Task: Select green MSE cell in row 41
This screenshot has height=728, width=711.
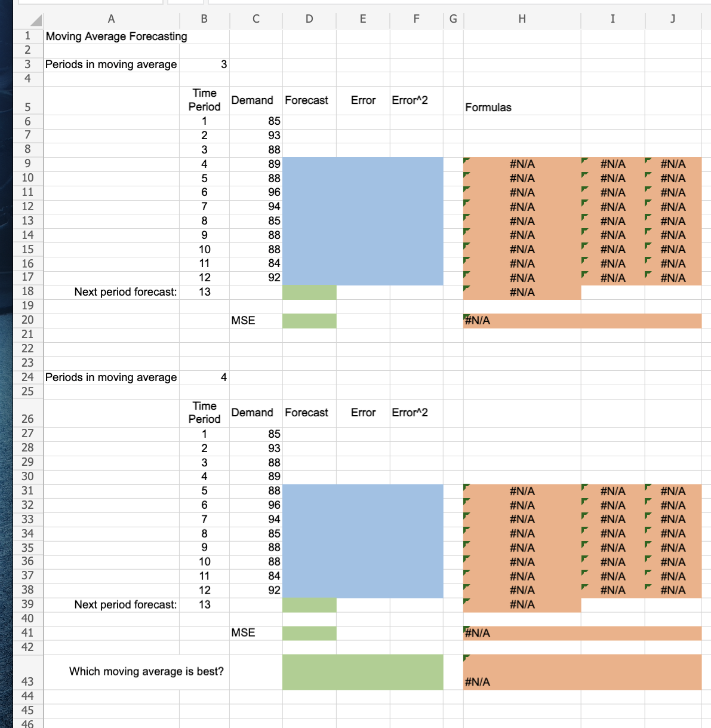Action: click(309, 633)
